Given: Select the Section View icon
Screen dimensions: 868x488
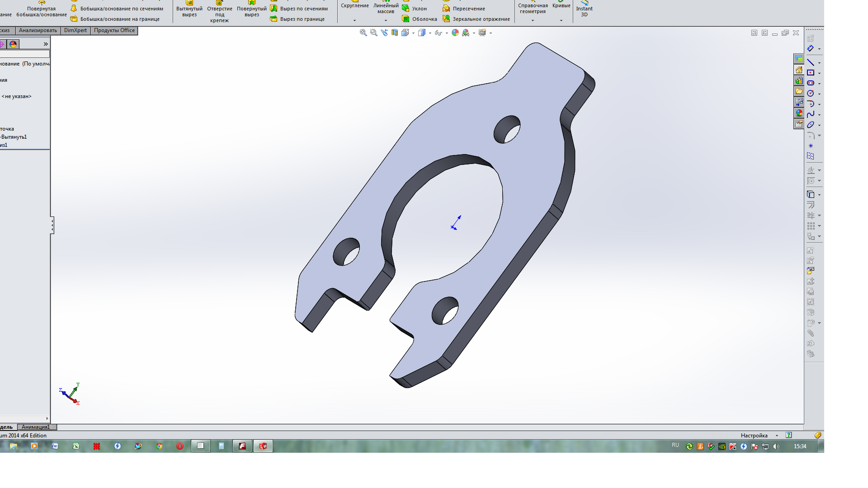Looking at the screenshot, I should pos(395,33).
